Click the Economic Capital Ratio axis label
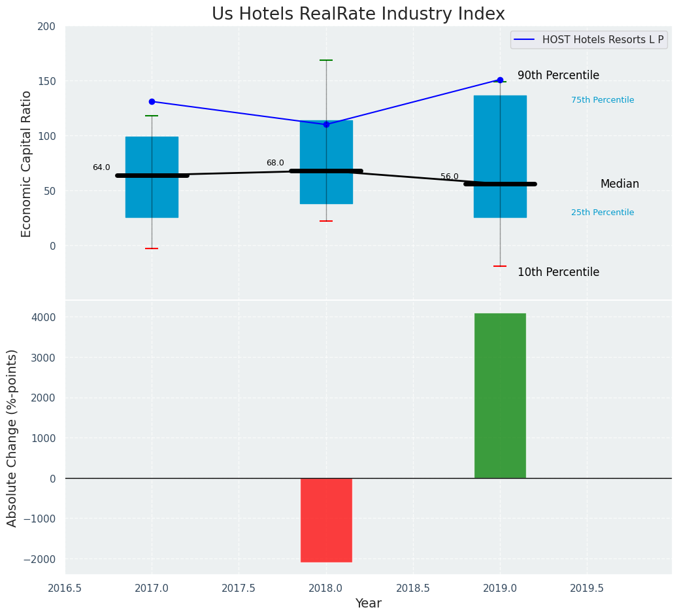Image resolution: width=679 pixels, height=616 pixels. (x=27, y=163)
